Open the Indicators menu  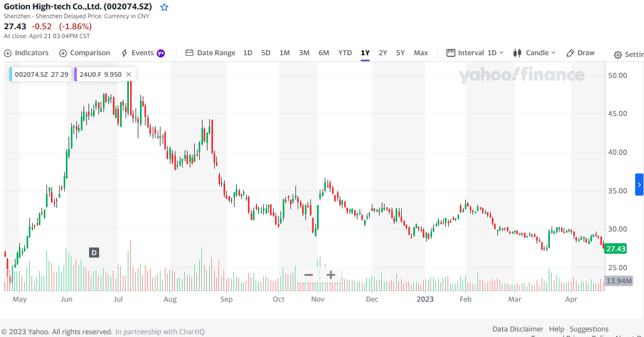[x=27, y=53]
